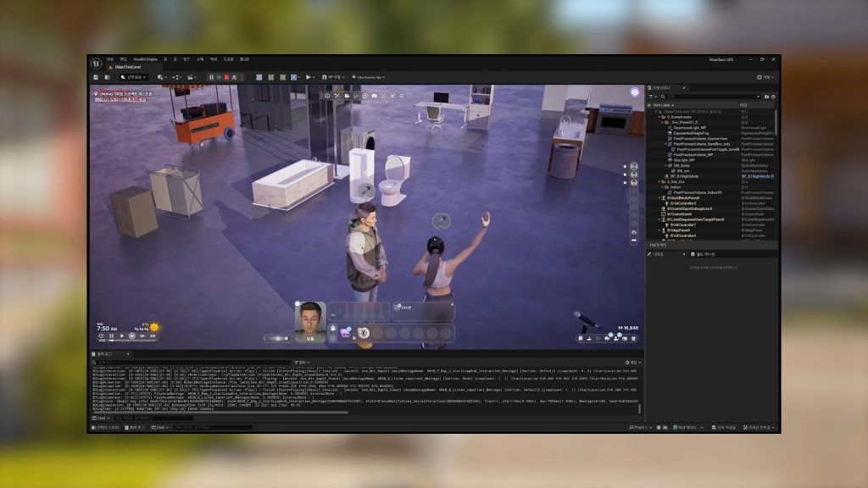This screenshot has width=868, height=488.
Task: Click the purple avatar icon in viewport corner
Action: pos(634,91)
